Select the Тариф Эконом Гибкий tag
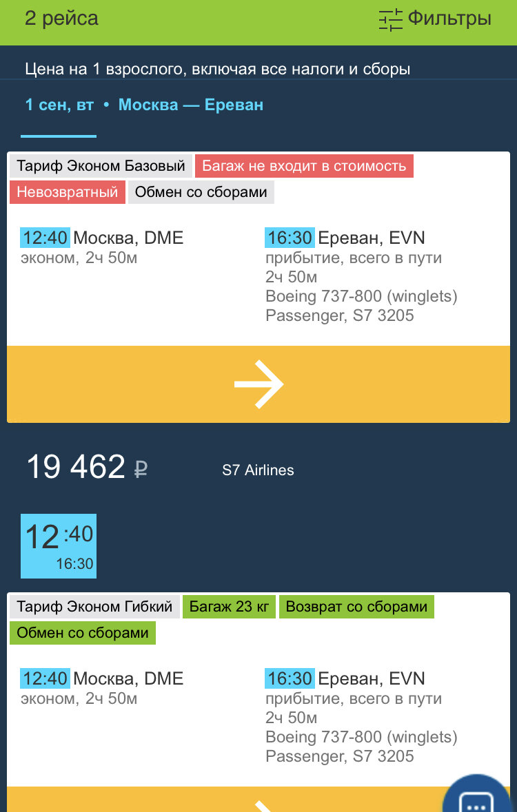Viewport: 517px width, 812px height. [x=94, y=606]
